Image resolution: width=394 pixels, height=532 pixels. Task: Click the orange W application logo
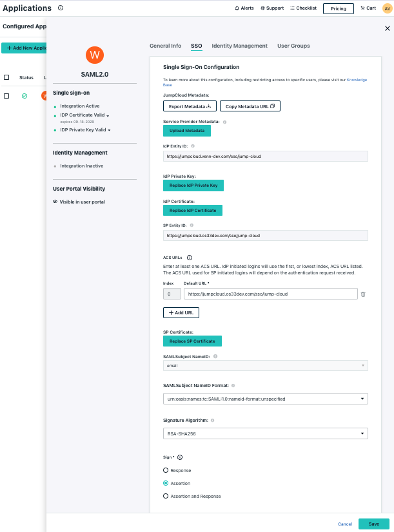pos(95,55)
